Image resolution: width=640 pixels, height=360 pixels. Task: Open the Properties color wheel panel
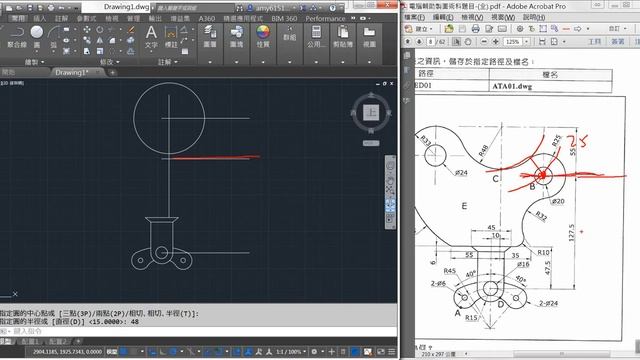point(263,37)
